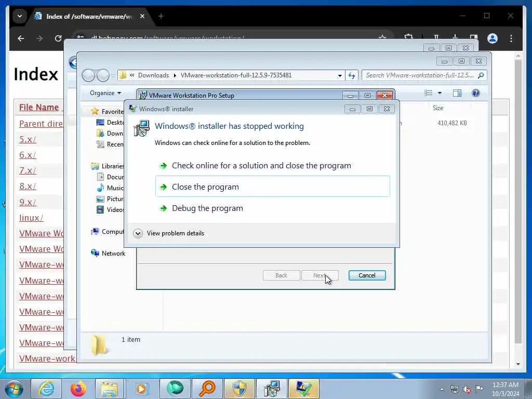This screenshot has width=532, height=399.
Task: Open browser profile avatar
Action: [493, 38]
